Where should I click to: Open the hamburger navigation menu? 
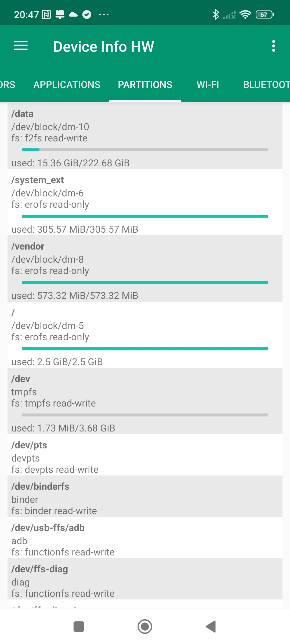pyautogui.click(x=21, y=46)
